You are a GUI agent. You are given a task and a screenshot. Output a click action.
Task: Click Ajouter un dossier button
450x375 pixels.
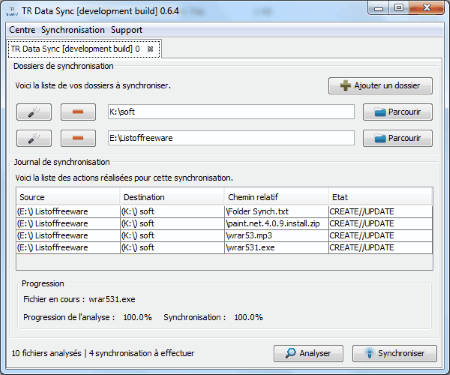tap(380, 86)
